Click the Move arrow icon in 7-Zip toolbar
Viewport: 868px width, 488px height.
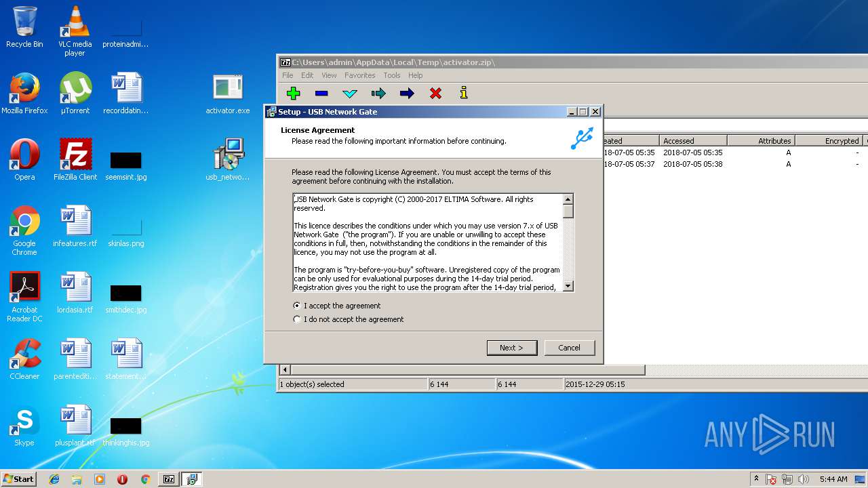click(407, 94)
